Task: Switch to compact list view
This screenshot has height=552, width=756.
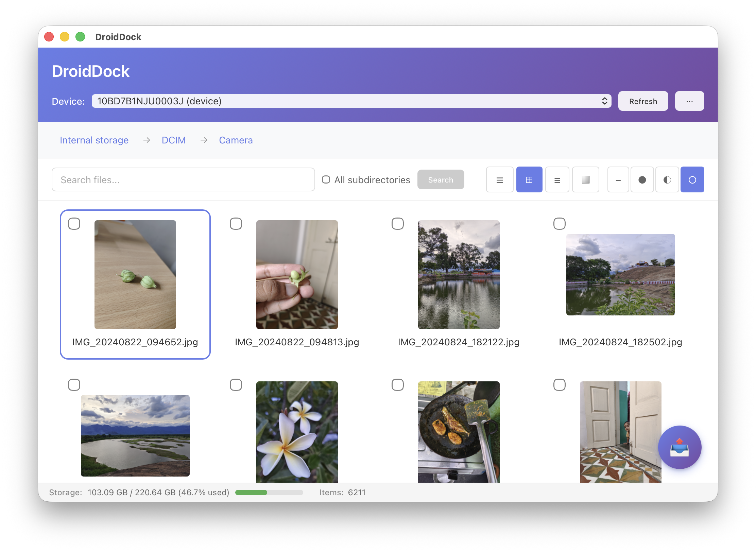Action: pos(557,179)
